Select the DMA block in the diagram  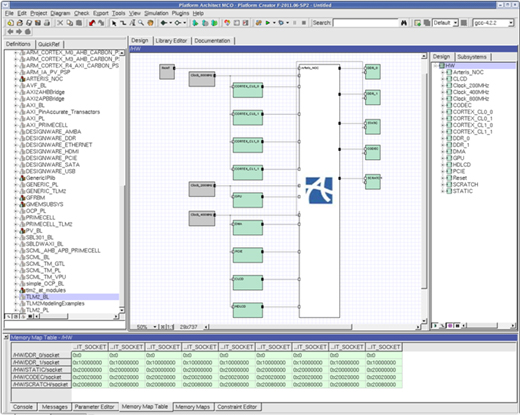point(248,228)
